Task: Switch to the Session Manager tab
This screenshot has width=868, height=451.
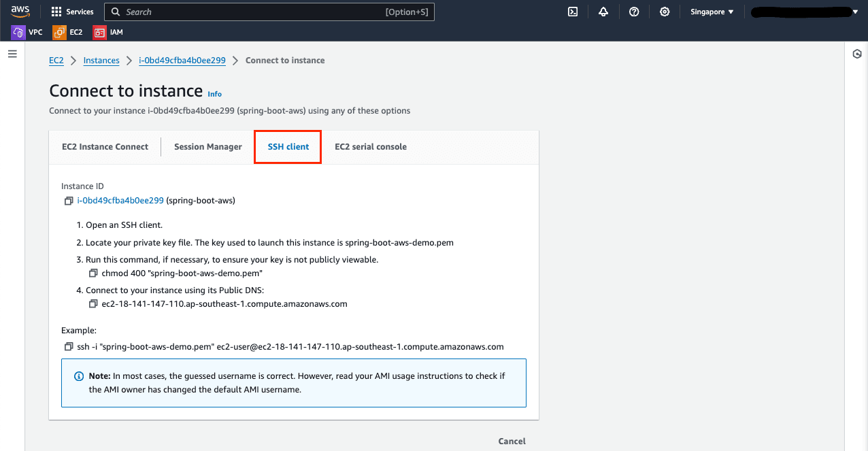Action: [x=207, y=146]
